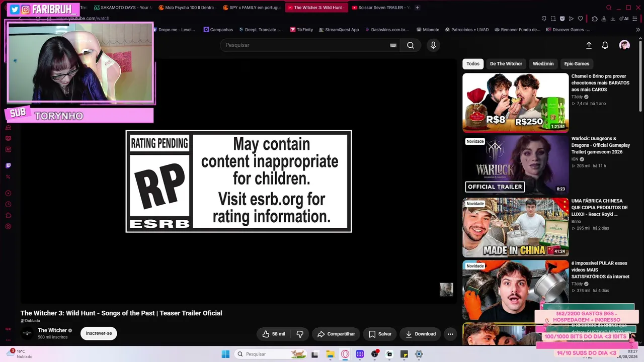This screenshot has height=362, width=644.
Task: Open the sidebar history clock icon
Action: point(8,204)
